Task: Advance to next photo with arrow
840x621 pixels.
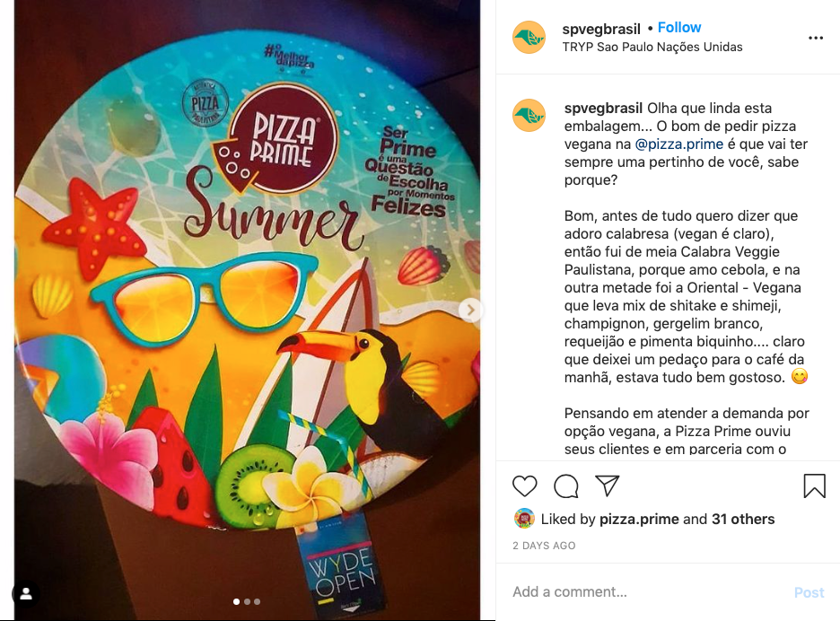Action: click(470, 310)
